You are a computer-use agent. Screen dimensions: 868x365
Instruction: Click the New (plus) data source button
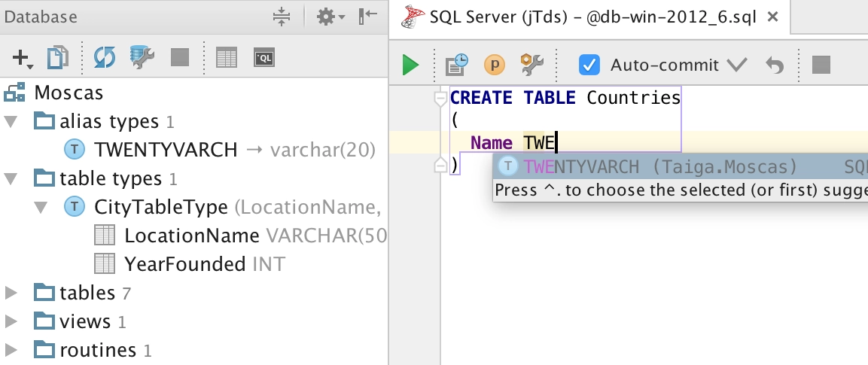[x=22, y=57]
